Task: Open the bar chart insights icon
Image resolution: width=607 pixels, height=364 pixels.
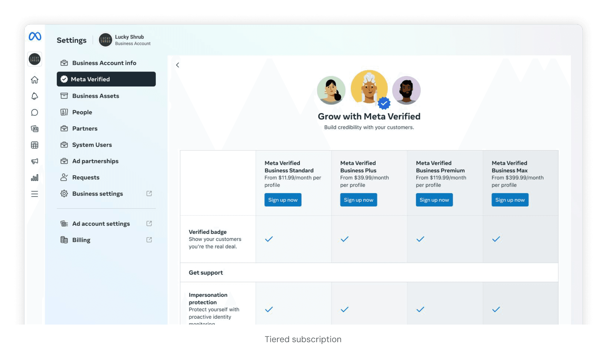Action: tap(35, 178)
